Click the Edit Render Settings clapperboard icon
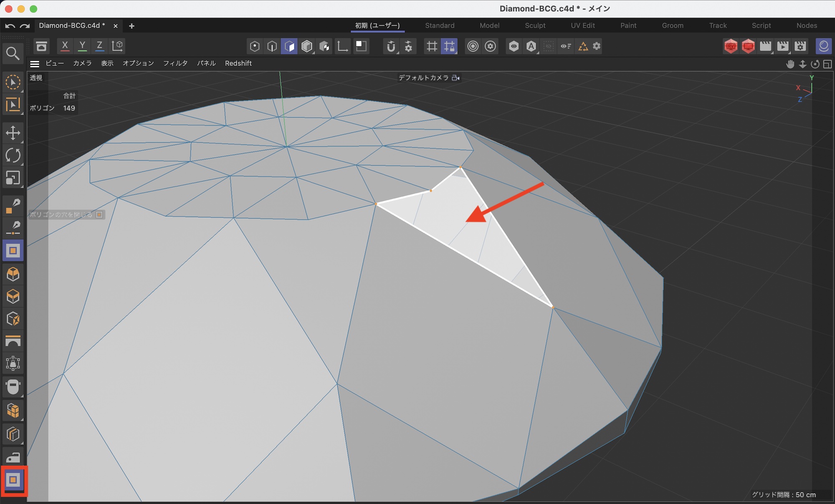 coord(800,46)
